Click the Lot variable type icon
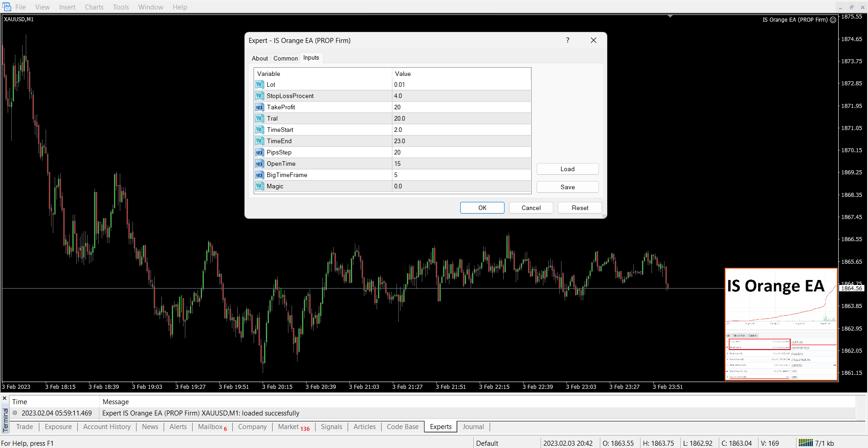The width and height of the screenshot is (868, 448). 259,84
